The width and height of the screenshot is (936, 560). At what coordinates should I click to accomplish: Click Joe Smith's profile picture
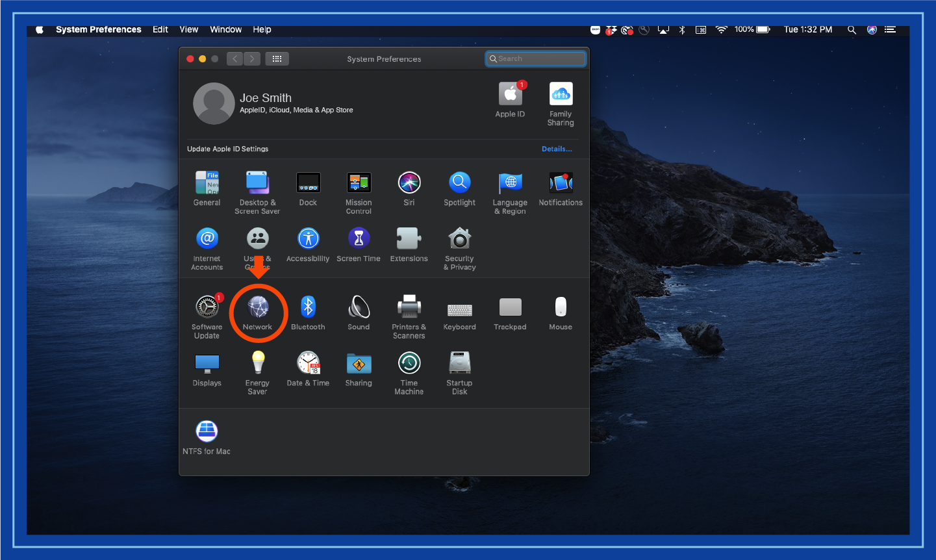pyautogui.click(x=214, y=103)
